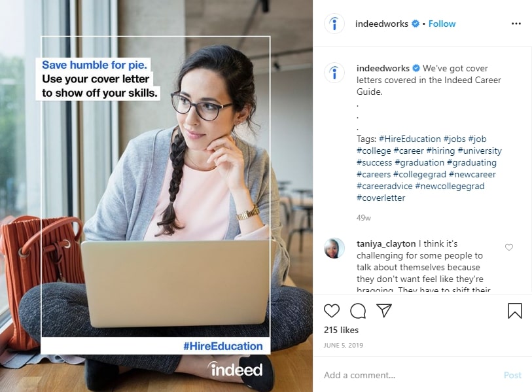Screen dimensions: 532x392
Task: Click the Post comment button
Action: click(512, 375)
